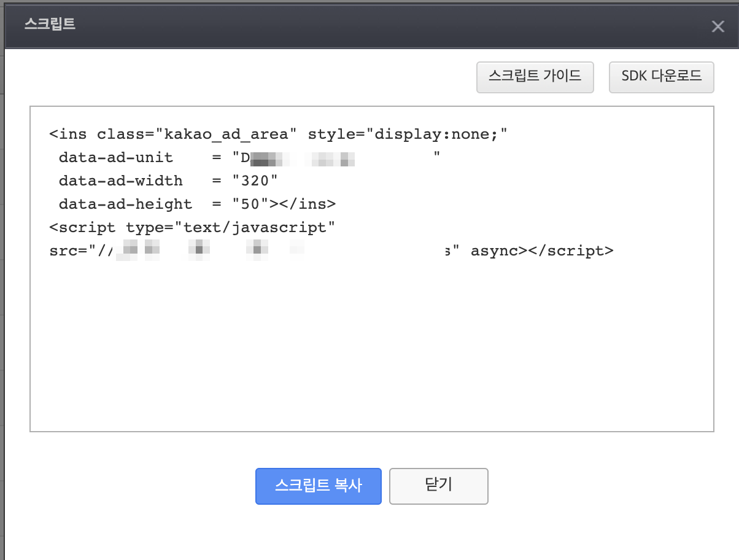Image resolution: width=739 pixels, height=560 pixels.
Task: Click the 스크립트 dialog title text
Action: coord(50,25)
